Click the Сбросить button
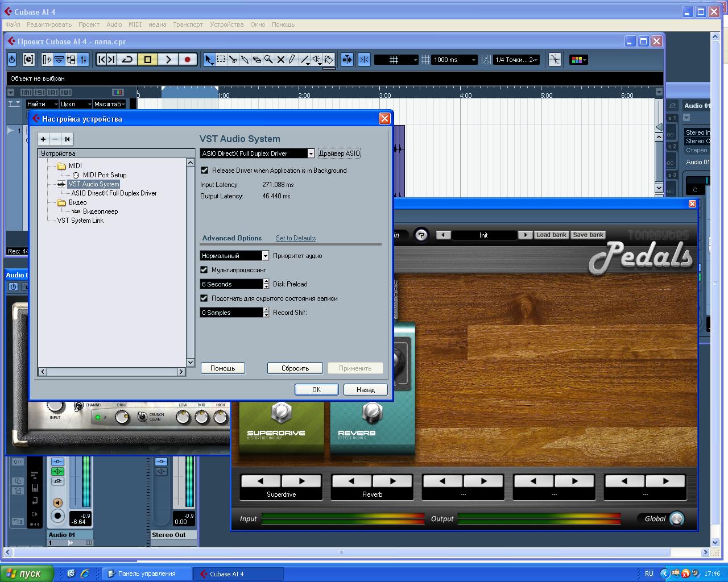 [295, 368]
